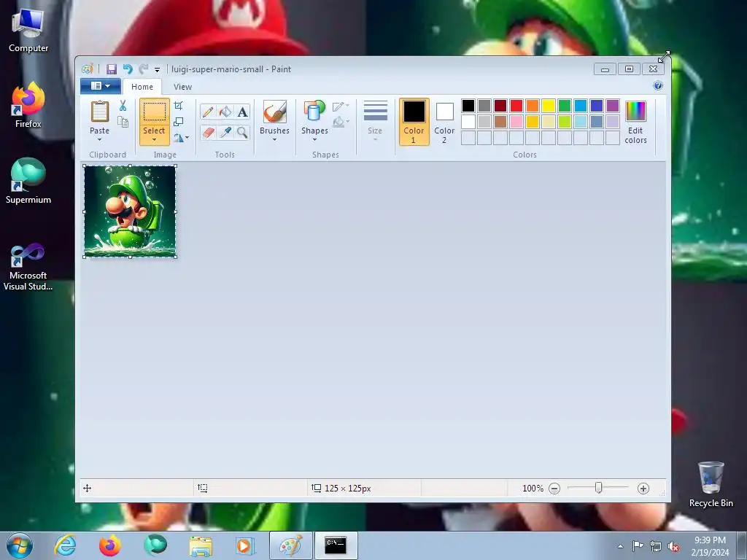This screenshot has height=560, width=747.
Task: Select the Eraser tool
Action: 208,132
